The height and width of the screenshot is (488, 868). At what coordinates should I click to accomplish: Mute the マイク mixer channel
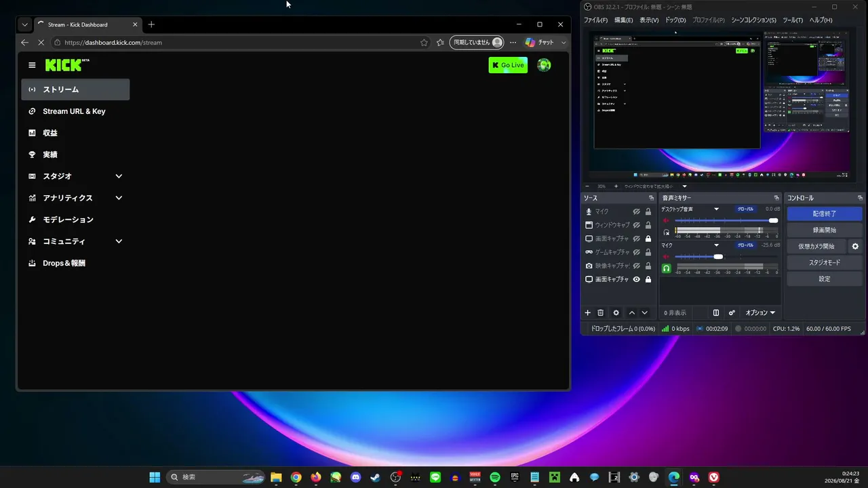tap(666, 257)
